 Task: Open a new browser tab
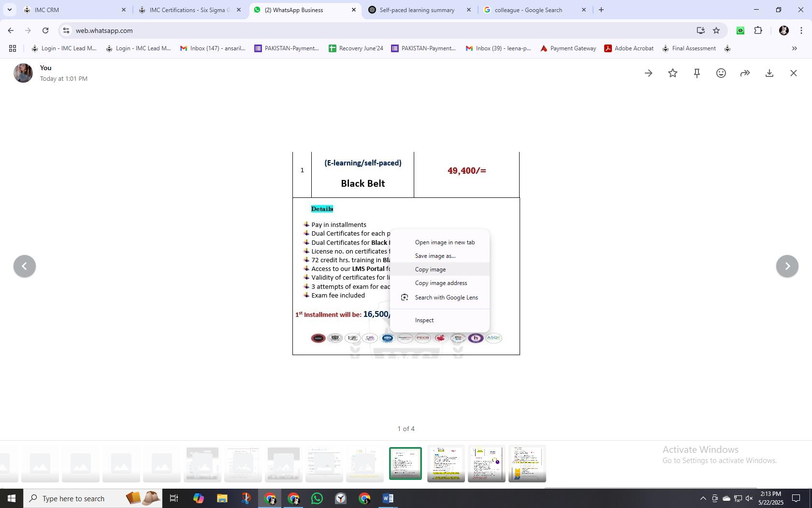pyautogui.click(x=601, y=10)
